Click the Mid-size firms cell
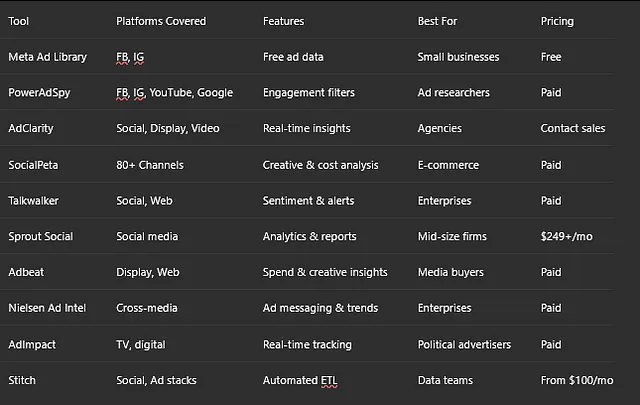 pyautogui.click(x=452, y=237)
